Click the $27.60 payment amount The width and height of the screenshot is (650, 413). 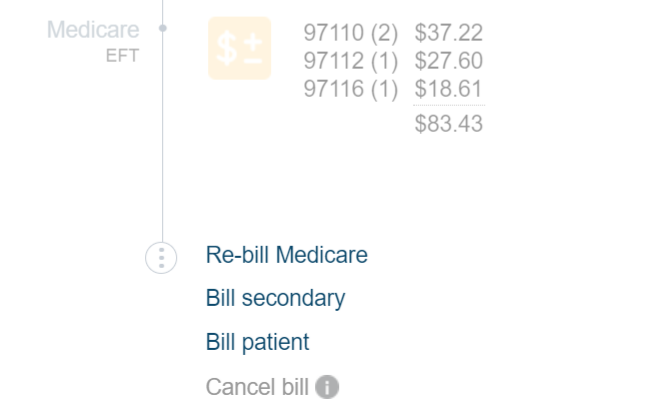click(x=448, y=61)
